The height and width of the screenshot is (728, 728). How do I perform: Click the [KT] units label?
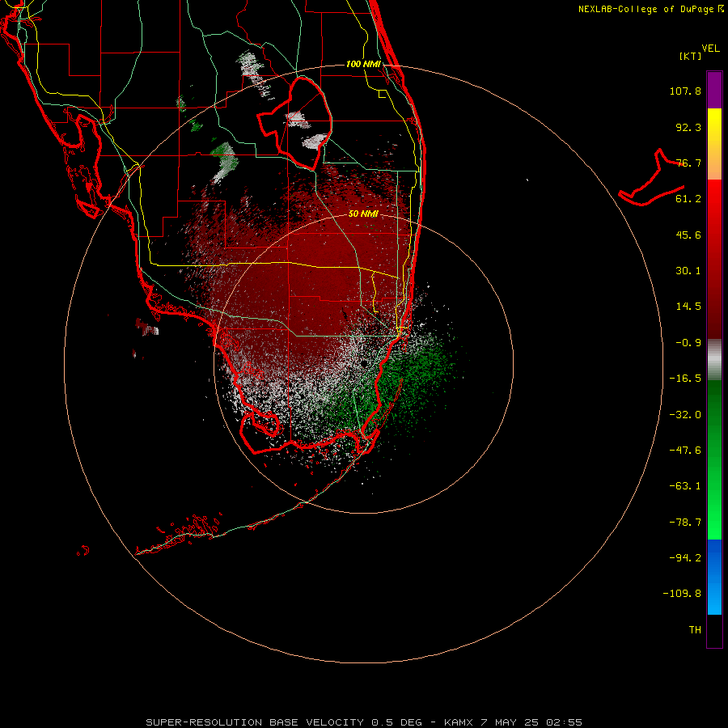pyautogui.click(x=691, y=56)
